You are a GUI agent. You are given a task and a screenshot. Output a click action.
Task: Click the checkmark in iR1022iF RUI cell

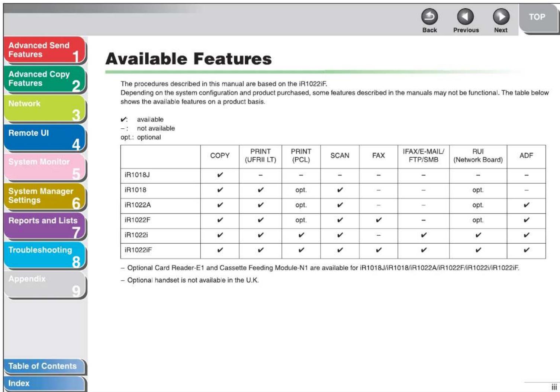(478, 250)
